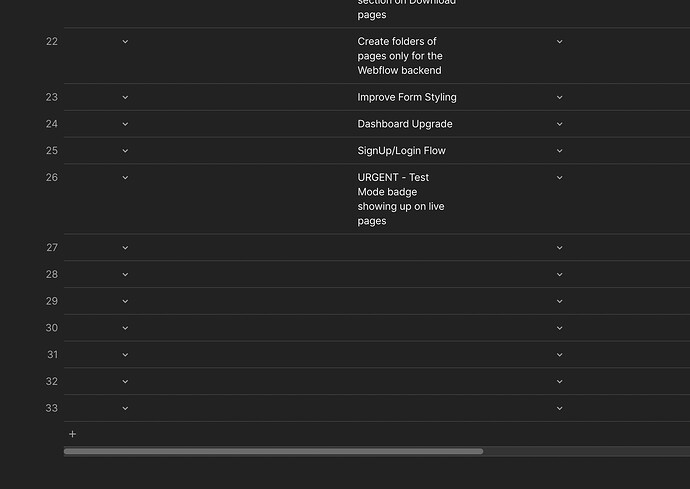Screen dimensions: 690x489
Task: Select row number 33 header
Action: (52, 408)
